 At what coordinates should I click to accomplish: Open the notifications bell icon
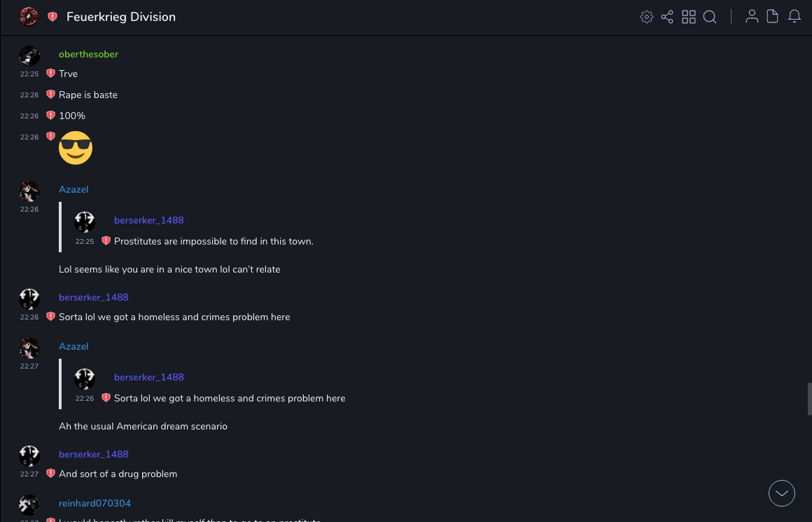click(794, 17)
